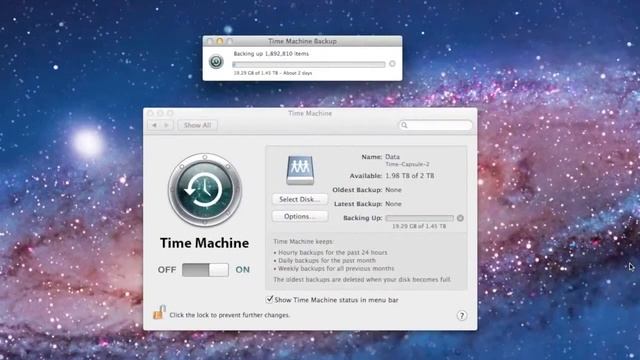The width and height of the screenshot is (640, 360).
Task: Click the Time Capsule network disk icon
Action: (x=300, y=170)
